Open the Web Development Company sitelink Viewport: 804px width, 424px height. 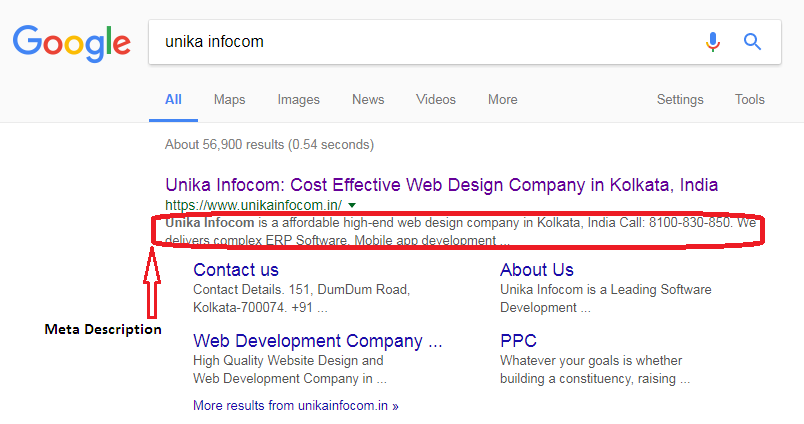click(x=317, y=341)
